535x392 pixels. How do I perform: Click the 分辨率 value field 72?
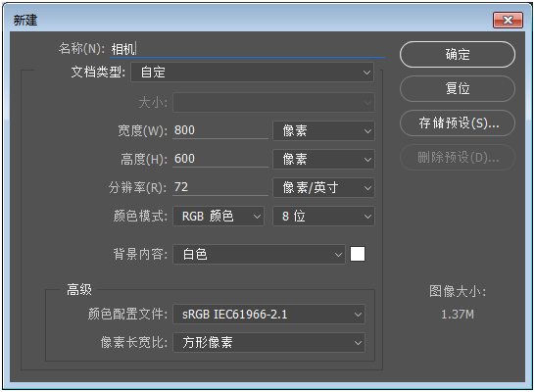coord(220,187)
